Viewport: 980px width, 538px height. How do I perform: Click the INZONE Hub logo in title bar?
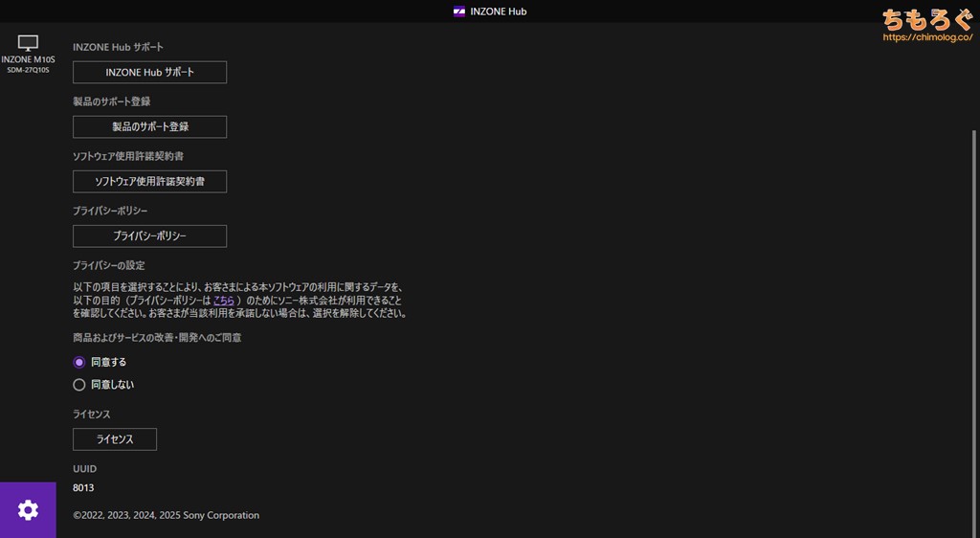tap(459, 11)
